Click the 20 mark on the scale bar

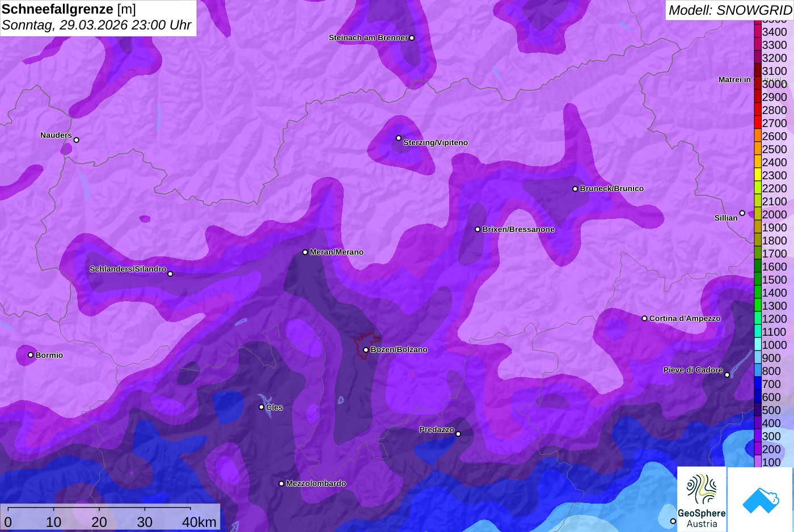(99, 522)
